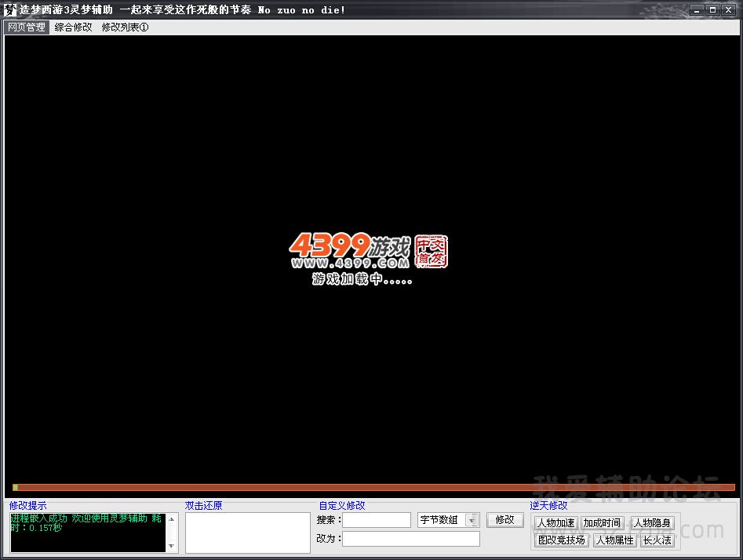This screenshot has width=743, height=560.
Task: Open the 综合修改 tab
Action: (73, 27)
